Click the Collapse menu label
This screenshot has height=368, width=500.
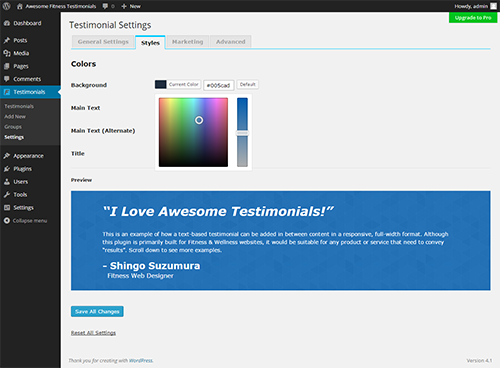[x=30, y=221]
